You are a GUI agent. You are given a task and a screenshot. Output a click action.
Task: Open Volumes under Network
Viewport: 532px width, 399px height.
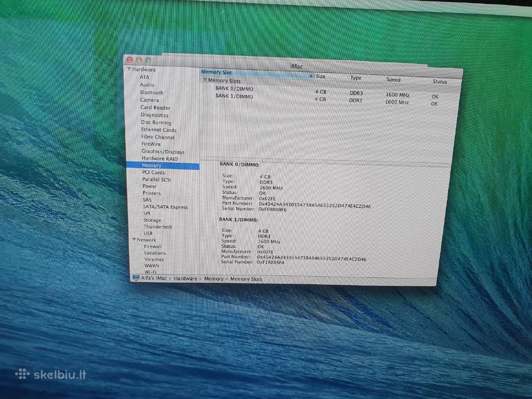point(154,259)
